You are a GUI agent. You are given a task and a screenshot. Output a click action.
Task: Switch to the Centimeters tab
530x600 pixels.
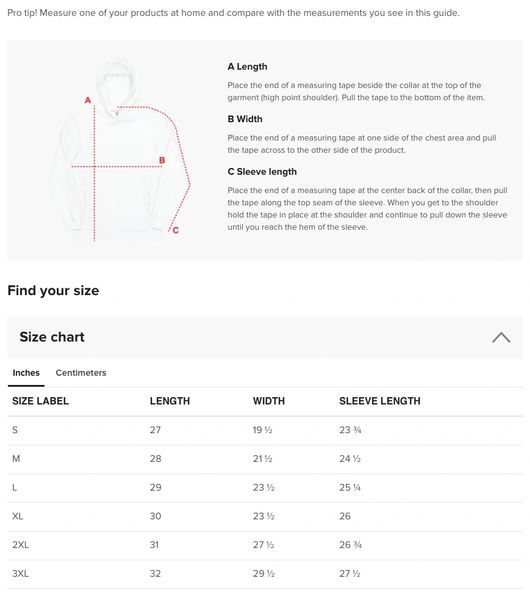(81, 373)
